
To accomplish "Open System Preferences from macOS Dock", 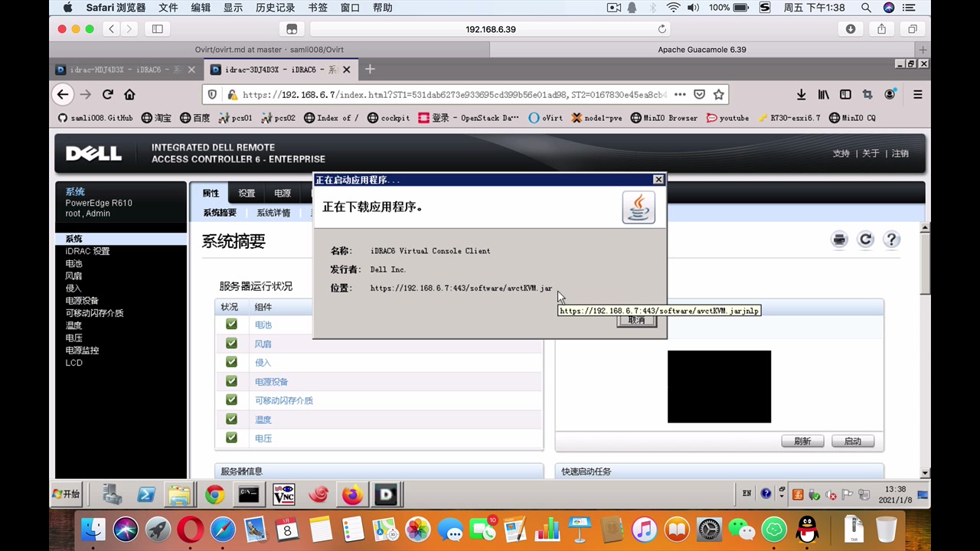I will [709, 529].
